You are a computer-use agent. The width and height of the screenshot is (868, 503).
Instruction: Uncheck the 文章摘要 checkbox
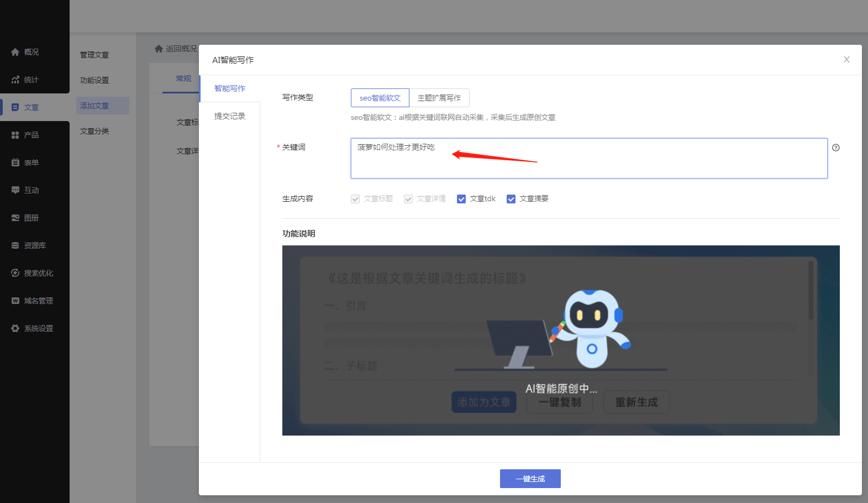511,199
